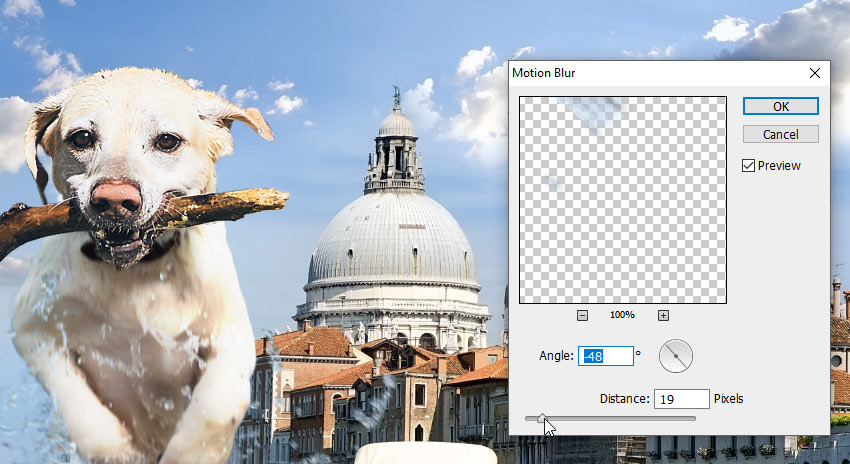Screen dimensions: 850x464
Task: Click the 100% zoom level text
Action: coord(622,315)
